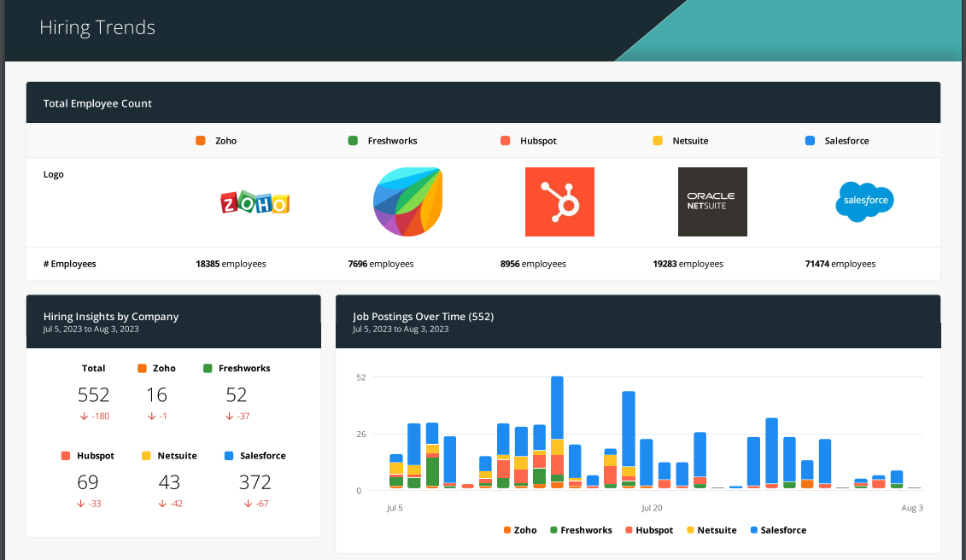Select the Hubspot column header in the table

[529, 140]
